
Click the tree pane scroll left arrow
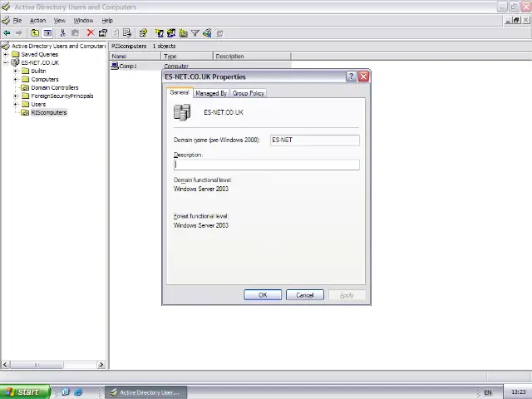click(5, 365)
